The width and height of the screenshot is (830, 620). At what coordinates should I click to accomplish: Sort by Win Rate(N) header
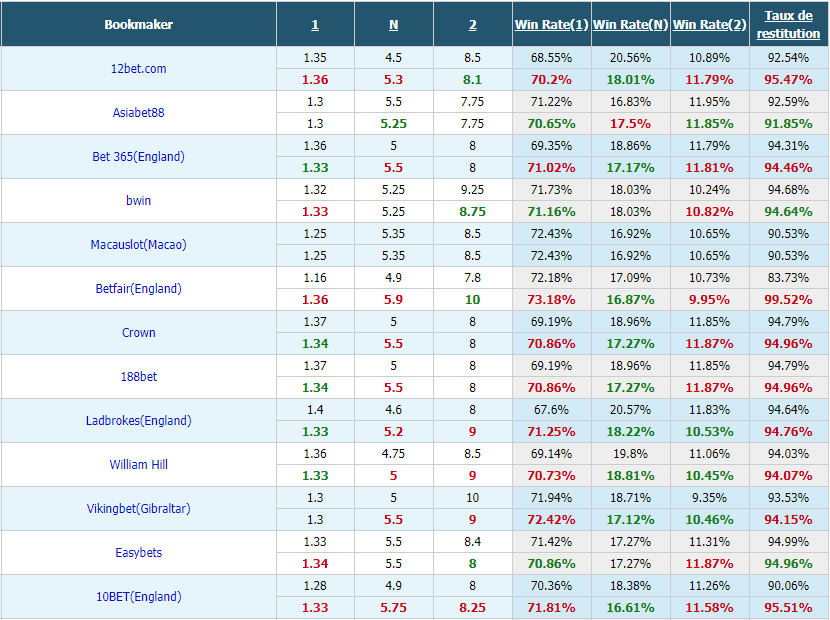point(630,25)
